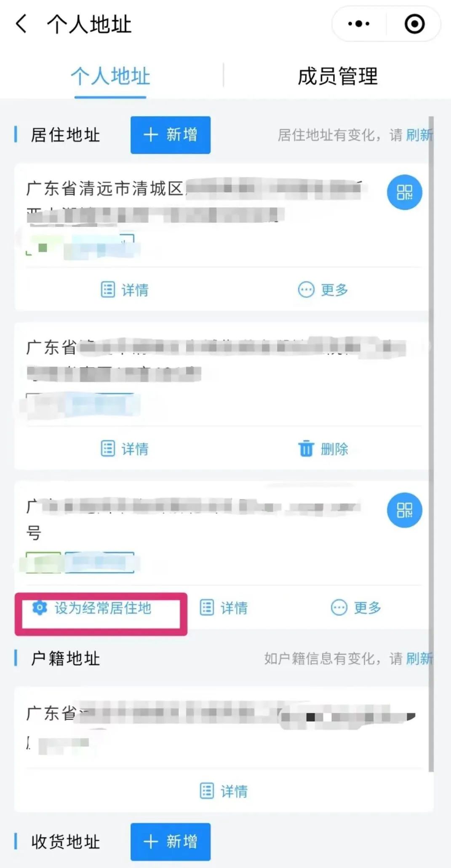Click the vertical scrollbar on the right
The width and height of the screenshot is (451, 868).
click(431, 444)
